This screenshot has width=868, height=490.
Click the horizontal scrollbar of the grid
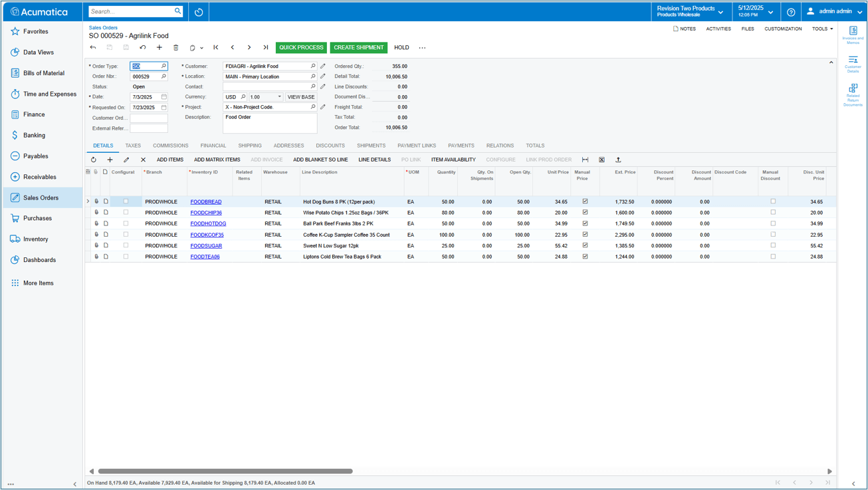coord(225,471)
